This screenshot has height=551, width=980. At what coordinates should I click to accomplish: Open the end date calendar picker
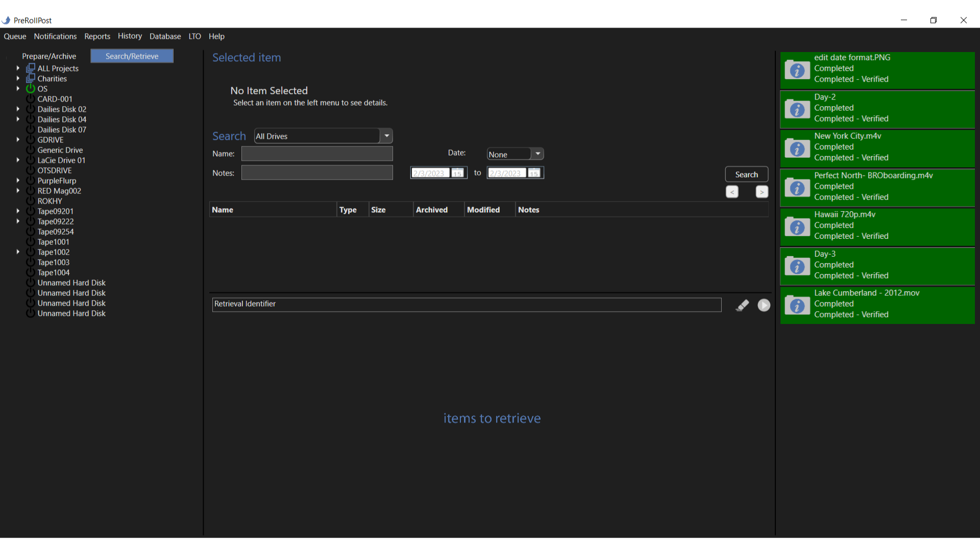tap(534, 173)
